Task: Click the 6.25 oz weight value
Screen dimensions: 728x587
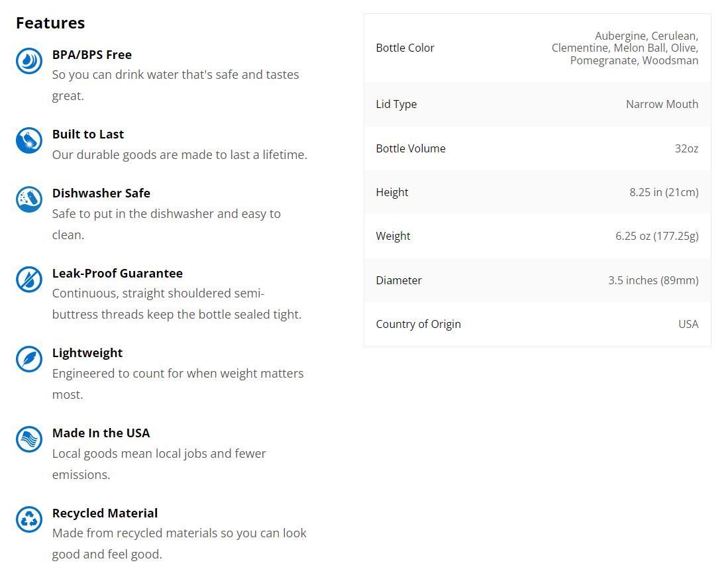Action: click(656, 236)
